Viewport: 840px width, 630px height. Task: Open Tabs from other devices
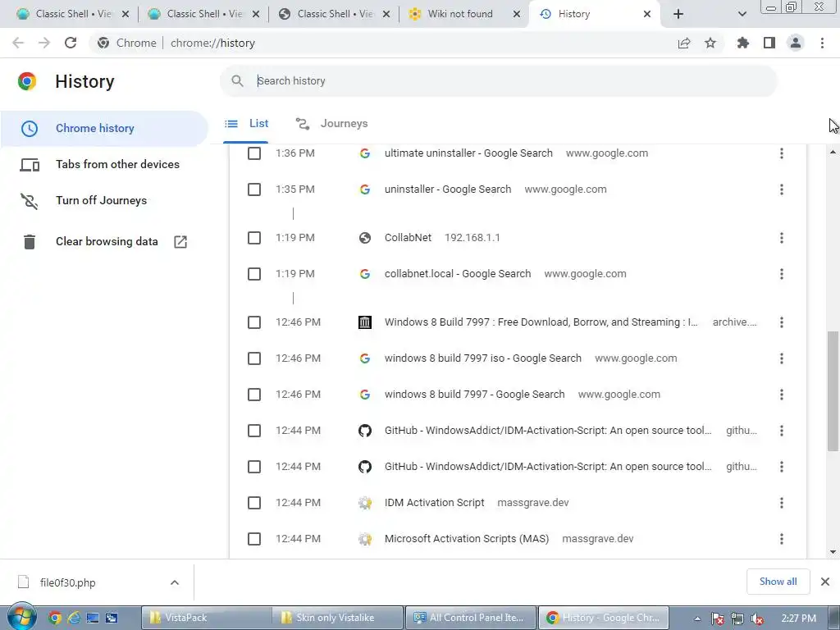click(x=104, y=164)
